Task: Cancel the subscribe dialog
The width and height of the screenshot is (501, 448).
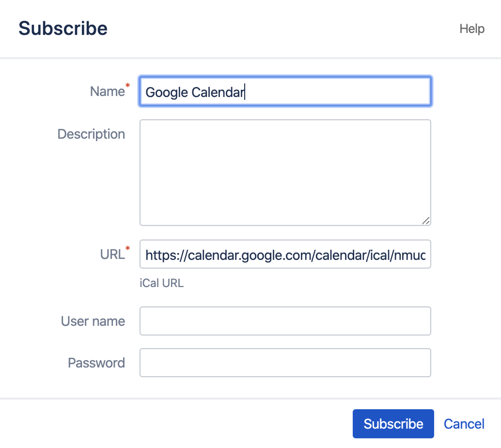Action: [x=464, y=424]
